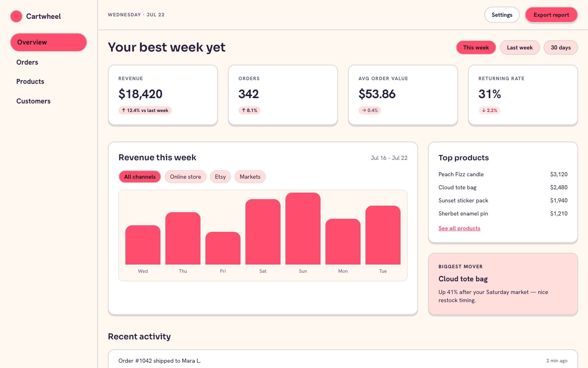588x368 pixels.
Task: Click the Export report button
Action: point(551,15)
